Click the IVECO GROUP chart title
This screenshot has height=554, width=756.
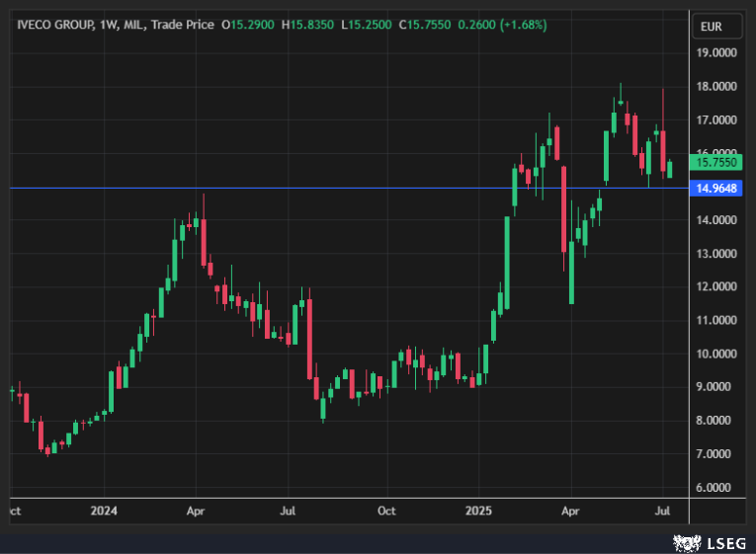[55, 24]
